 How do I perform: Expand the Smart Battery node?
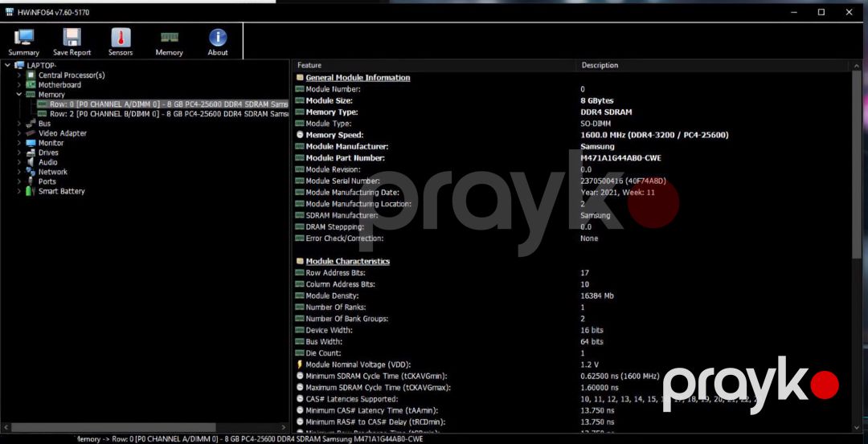click(x=18, y=191)
